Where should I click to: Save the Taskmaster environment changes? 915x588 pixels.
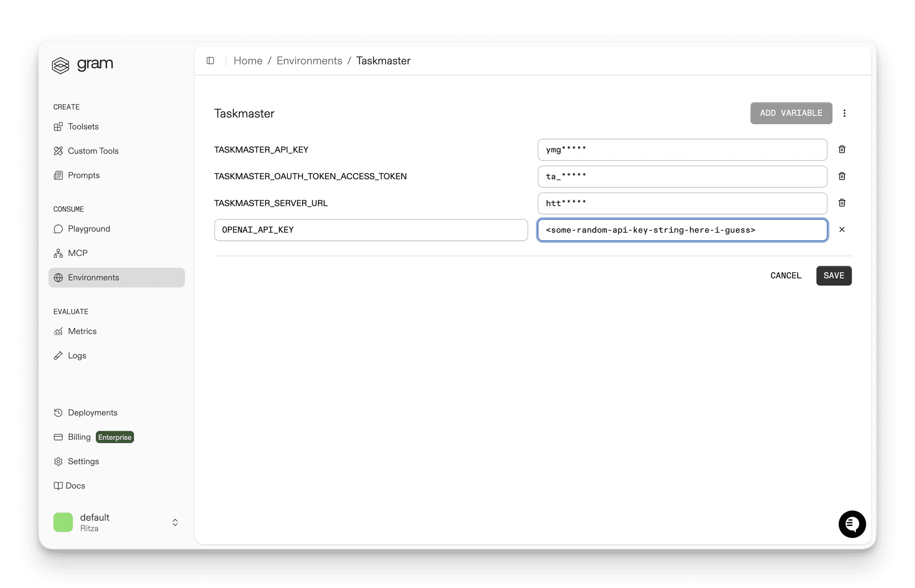point(834,275)
